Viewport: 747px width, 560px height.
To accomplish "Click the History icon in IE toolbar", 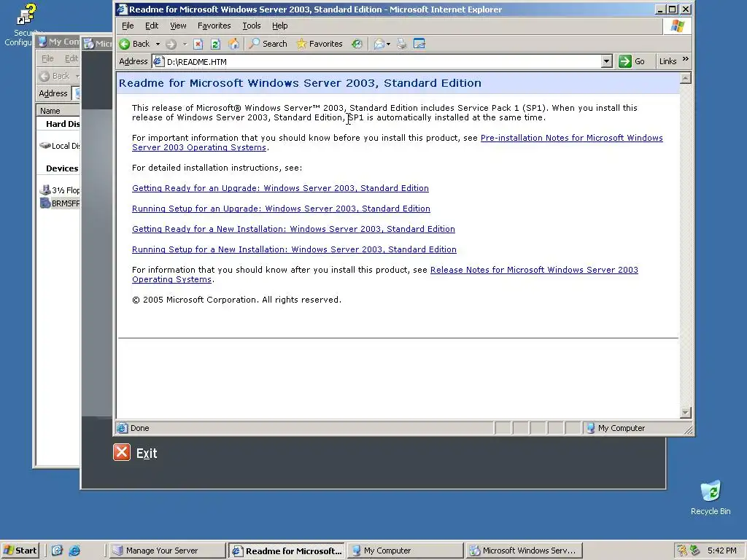I will coord(357,44).
